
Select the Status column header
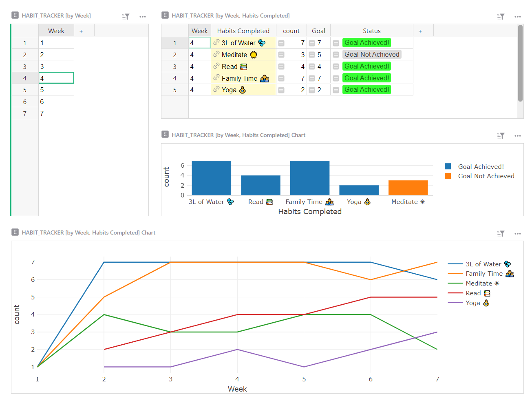pyautogui.click(x=371, y=31)
